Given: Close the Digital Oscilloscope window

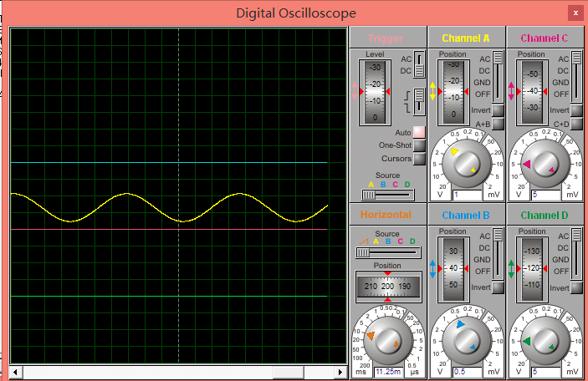Looking at the screenshot, I should click(x=575, y=13).
